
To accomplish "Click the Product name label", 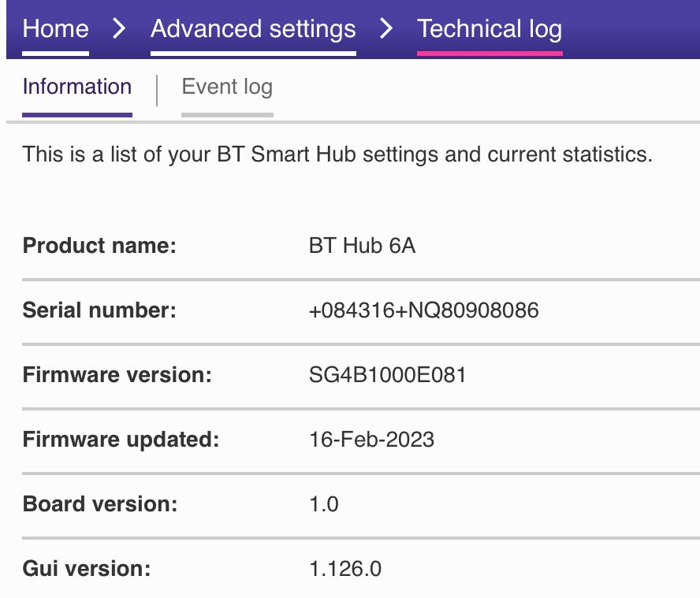I will point(99,246).
